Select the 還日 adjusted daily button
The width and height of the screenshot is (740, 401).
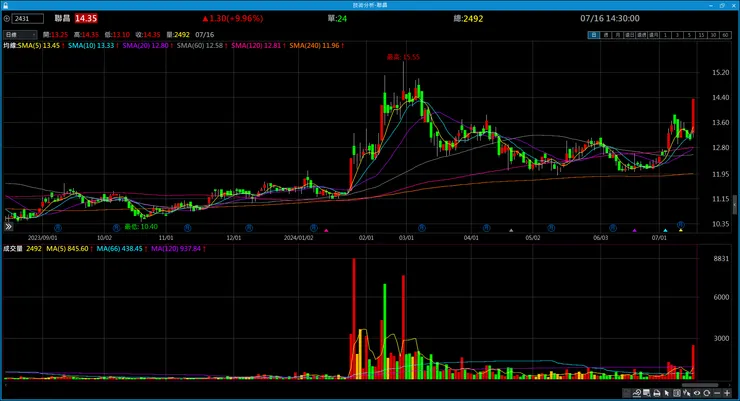click(x=630, y=35)
